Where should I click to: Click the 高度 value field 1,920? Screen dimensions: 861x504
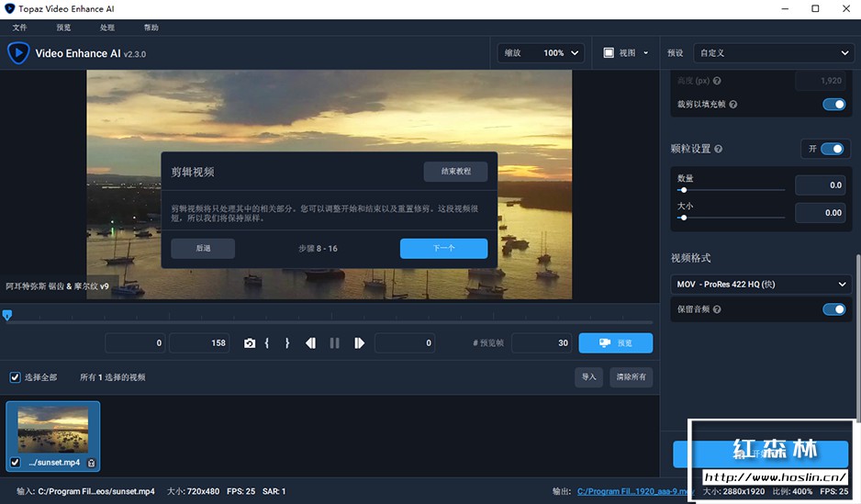click(x=821, y=81)
